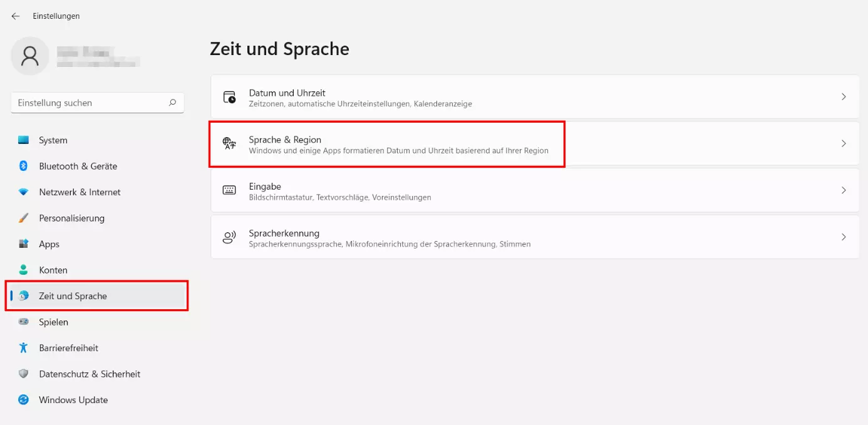Click the System monitor icon
Image resolution: width=868 pixels, height=425 pixels.
(24, 140)
